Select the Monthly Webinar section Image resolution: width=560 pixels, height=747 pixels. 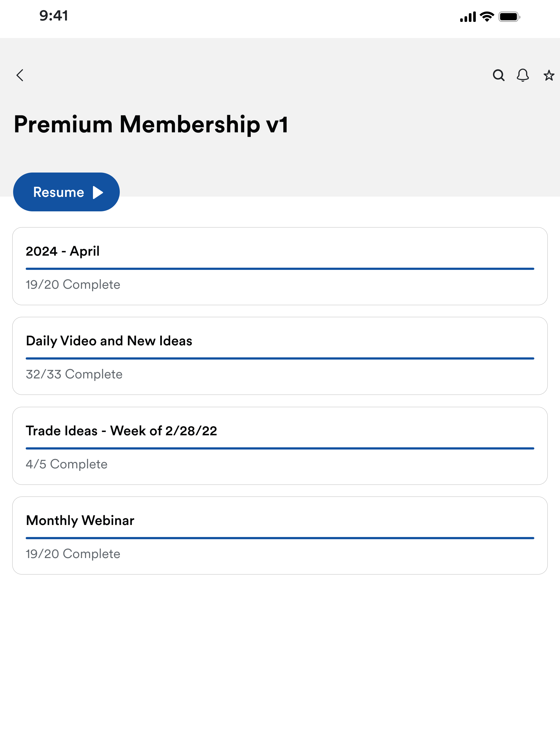click(280, 536)
